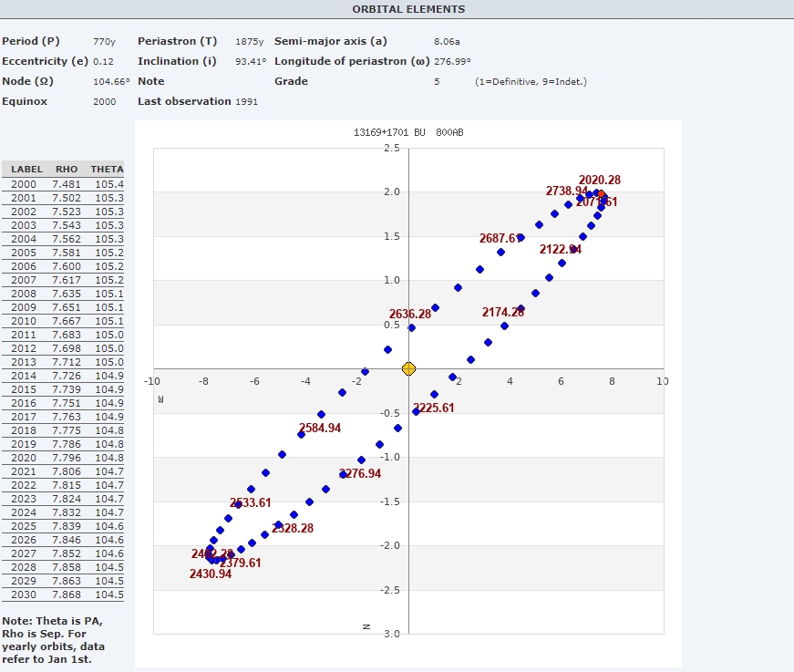This screenshot has width=794, height=672.
Task: Click the ORBITAL ELEMENTS section header
Action: point(408,9)
